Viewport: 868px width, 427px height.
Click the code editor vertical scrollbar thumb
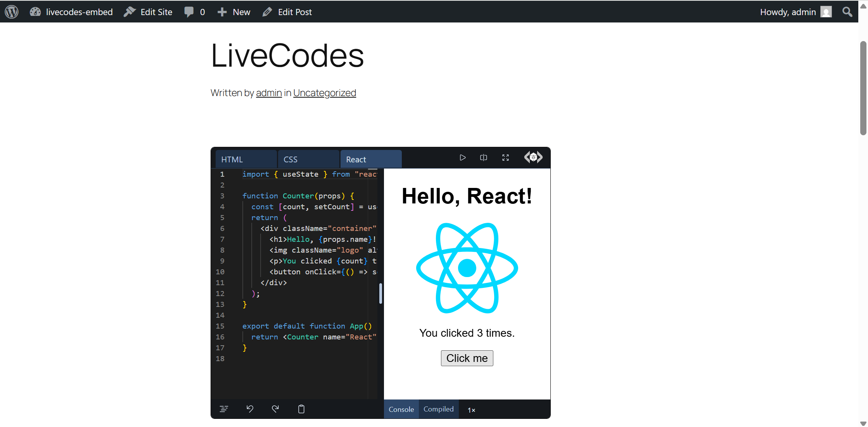[x=380, y=294]
